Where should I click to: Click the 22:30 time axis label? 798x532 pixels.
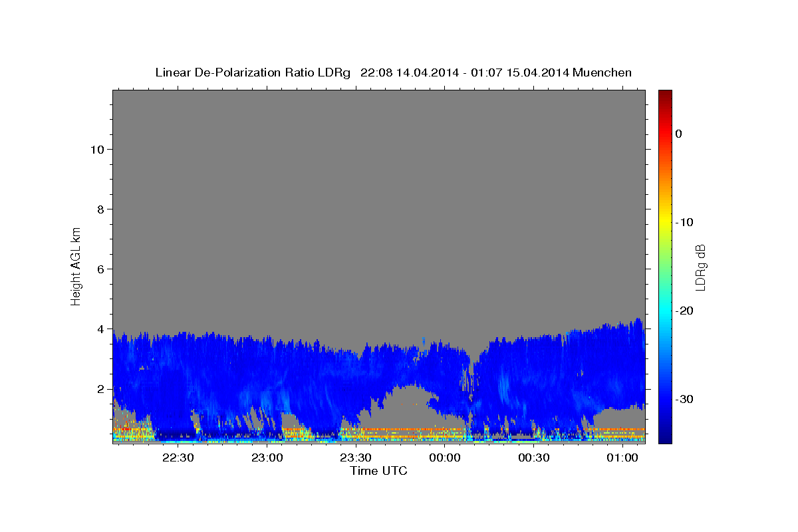pos(178,458)
